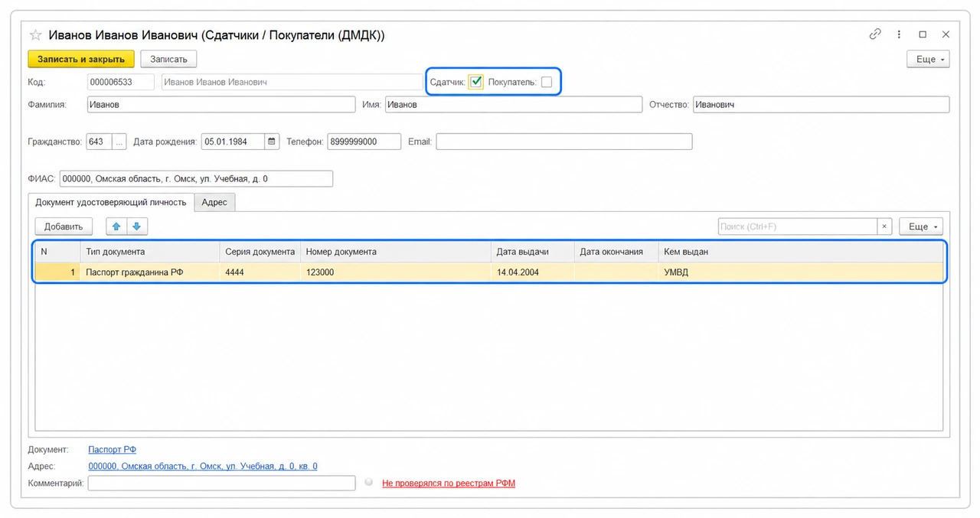Add this record to favorites with the star
The image size is (980, 518).
point(35,35)
